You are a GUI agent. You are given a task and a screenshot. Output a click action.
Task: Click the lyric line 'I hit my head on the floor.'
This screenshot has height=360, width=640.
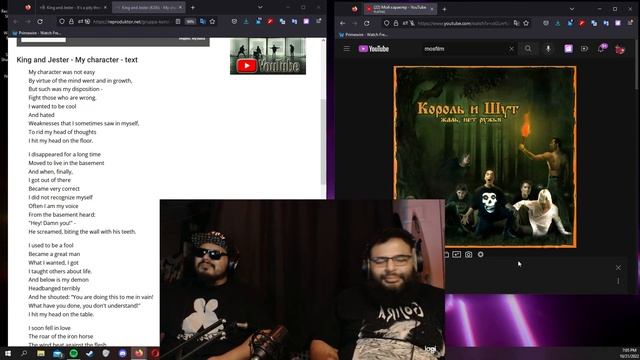coord(61,140)
